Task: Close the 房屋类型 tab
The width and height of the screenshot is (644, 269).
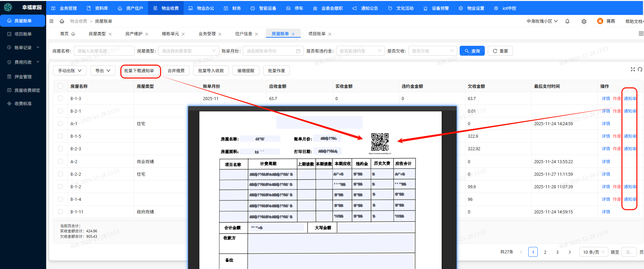Action: coord(110,34)
